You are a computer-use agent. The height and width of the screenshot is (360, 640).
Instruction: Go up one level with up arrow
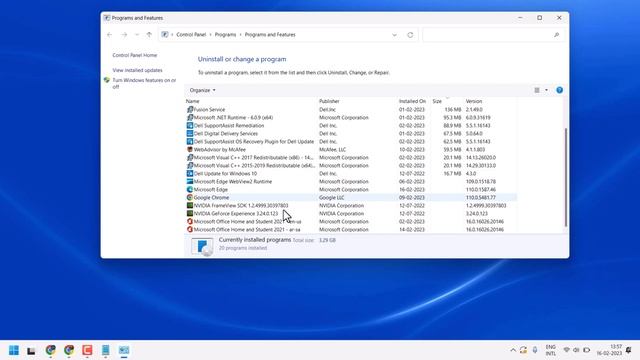point(149,35)
